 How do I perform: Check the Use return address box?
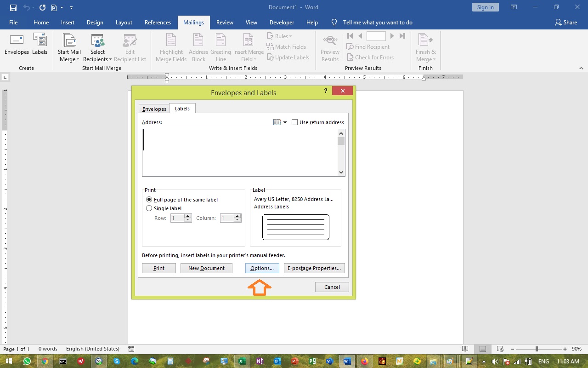(295, 122)
